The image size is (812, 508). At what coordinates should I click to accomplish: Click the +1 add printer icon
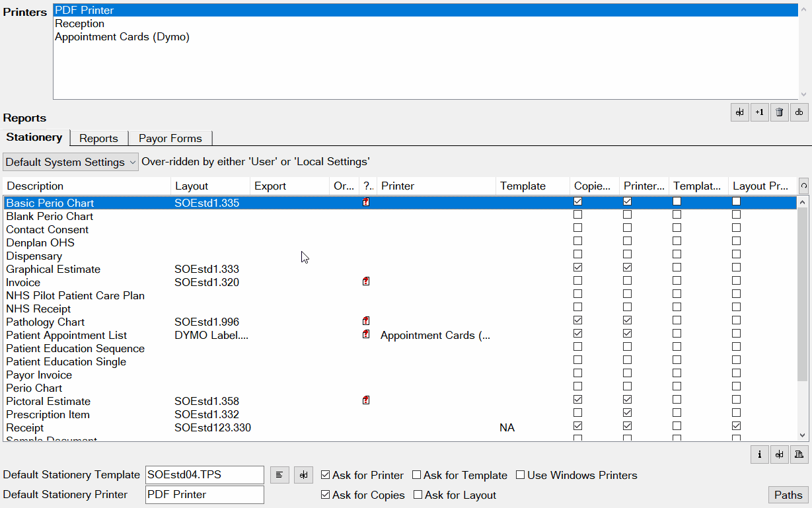tap(759, 112)
